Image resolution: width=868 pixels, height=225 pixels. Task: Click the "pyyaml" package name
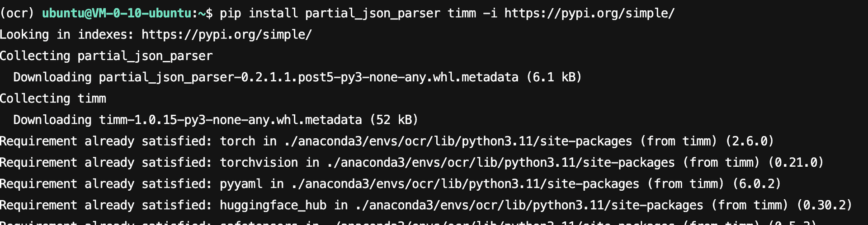coord(241,184)
